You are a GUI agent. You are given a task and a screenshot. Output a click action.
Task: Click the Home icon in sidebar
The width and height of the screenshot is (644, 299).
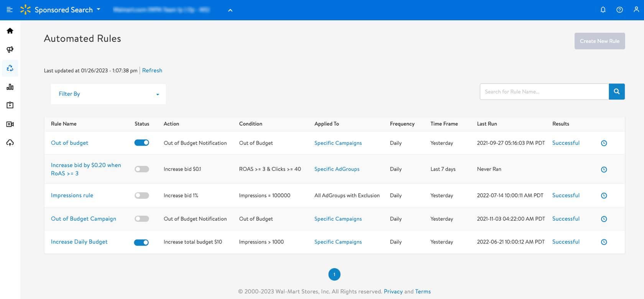click(x=10, y=31)
